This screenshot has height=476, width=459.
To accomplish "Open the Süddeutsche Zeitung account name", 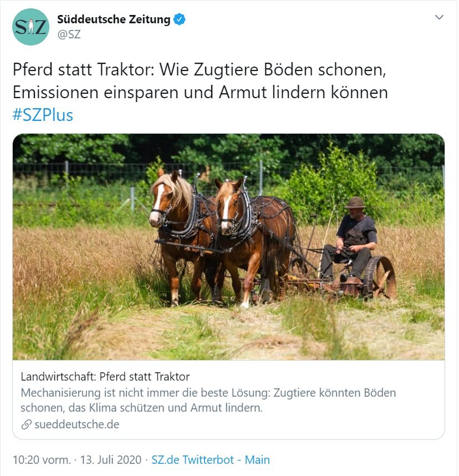I will coord(114,19).
